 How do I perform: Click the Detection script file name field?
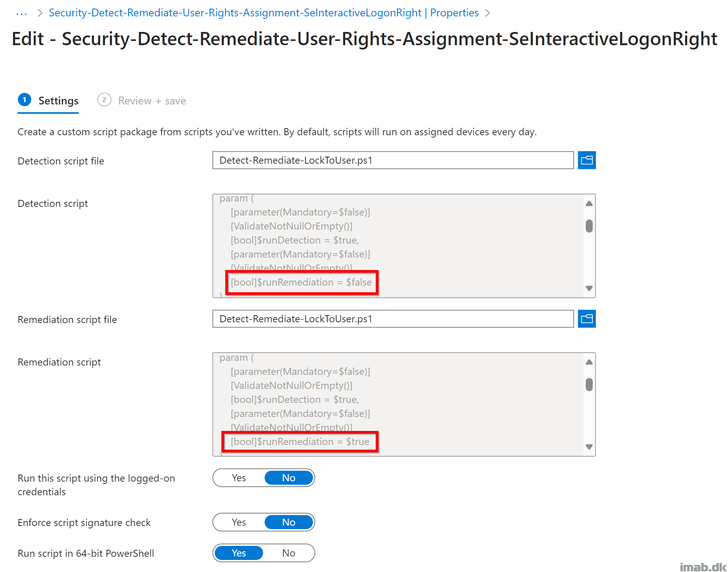(392, 160)
